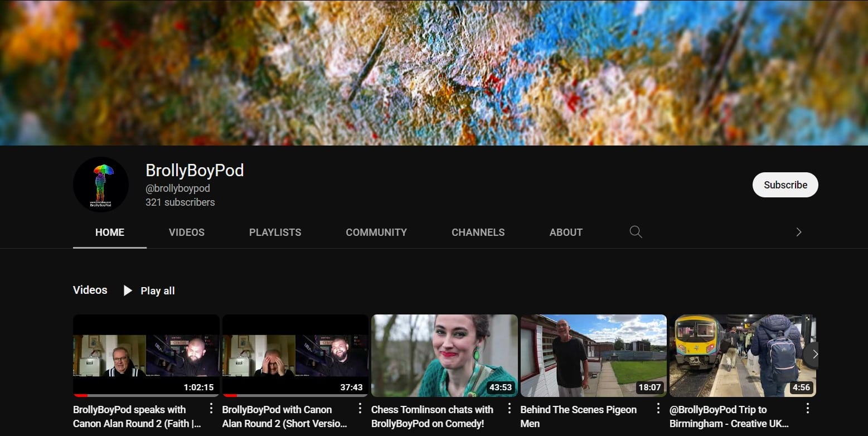Open the CHANNELS tab
The height and width of the screenshot is (436, 868).
coord(478,232)
